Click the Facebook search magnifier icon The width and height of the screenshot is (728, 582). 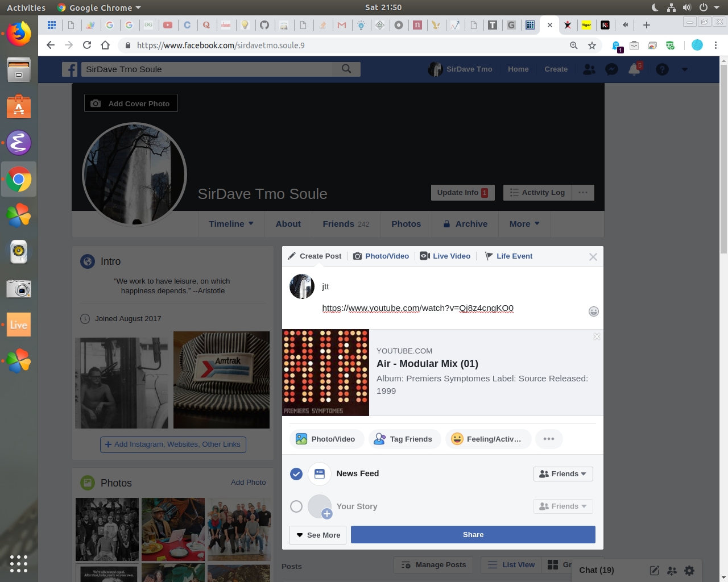click(346, 69)
